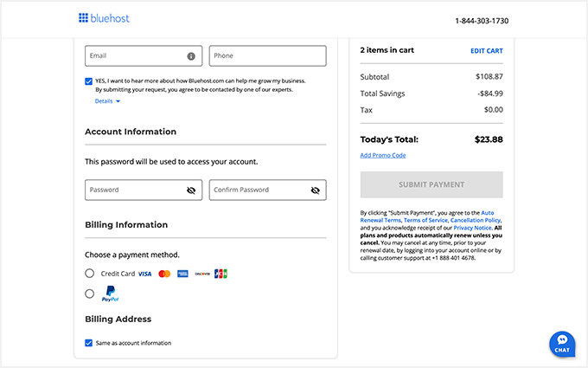The image size is (588, 368).
Task: Select the Credit Card payment radio button
Action: (x=89, y=274)
